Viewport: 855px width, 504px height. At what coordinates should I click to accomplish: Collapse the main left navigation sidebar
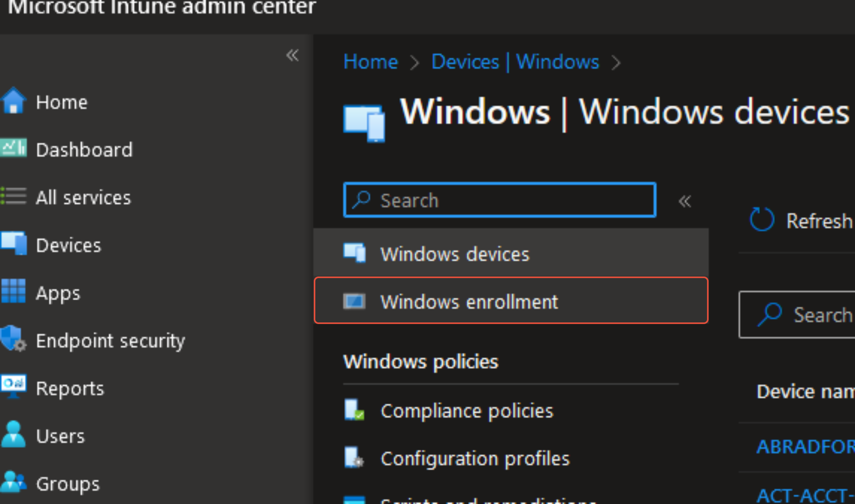click(292, 55)
